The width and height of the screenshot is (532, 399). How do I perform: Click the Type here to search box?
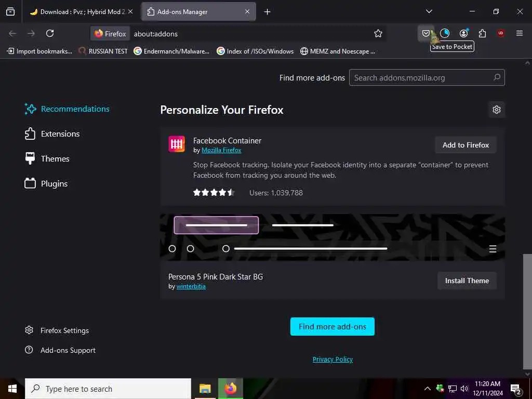[x=108, y=389]
